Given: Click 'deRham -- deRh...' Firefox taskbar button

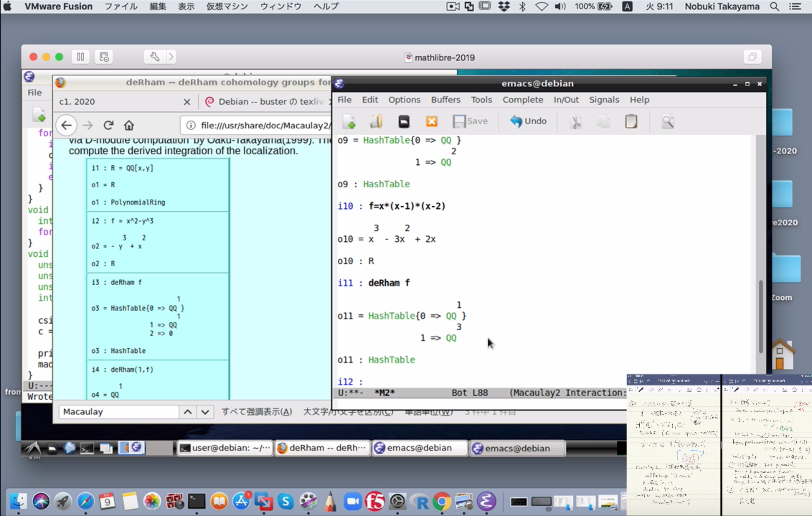Looking at the screenshot, I should [322, 448].
